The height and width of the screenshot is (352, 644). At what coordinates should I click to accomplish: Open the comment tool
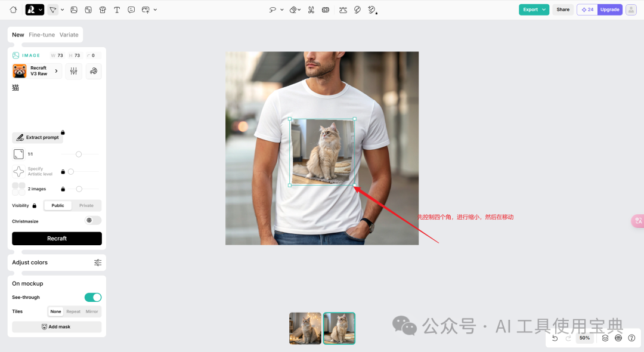click(x=131, y=10)
